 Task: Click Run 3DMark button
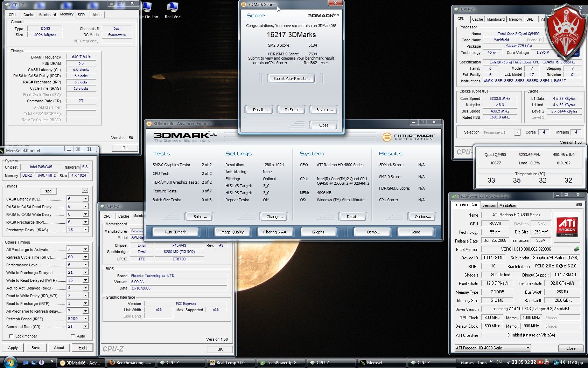pos(175,232)
